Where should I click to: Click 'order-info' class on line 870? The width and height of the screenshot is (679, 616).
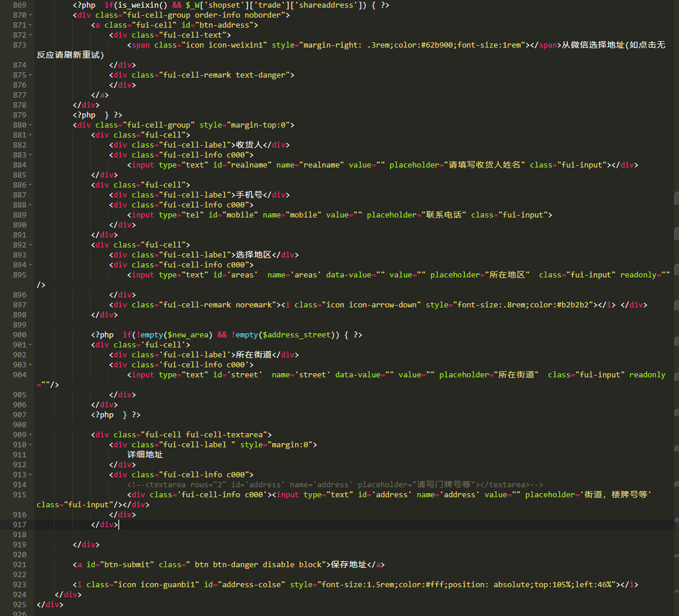218,15
